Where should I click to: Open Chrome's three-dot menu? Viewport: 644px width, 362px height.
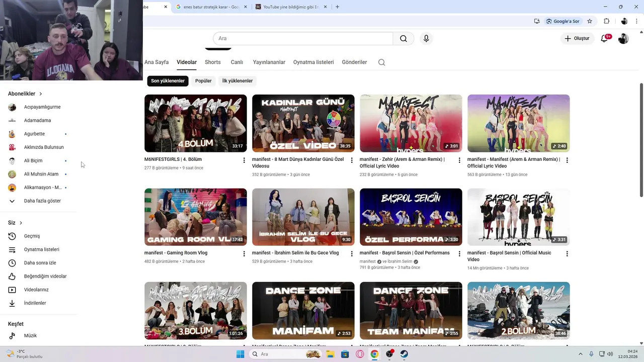pyautogui.click(x=637, y=21)
